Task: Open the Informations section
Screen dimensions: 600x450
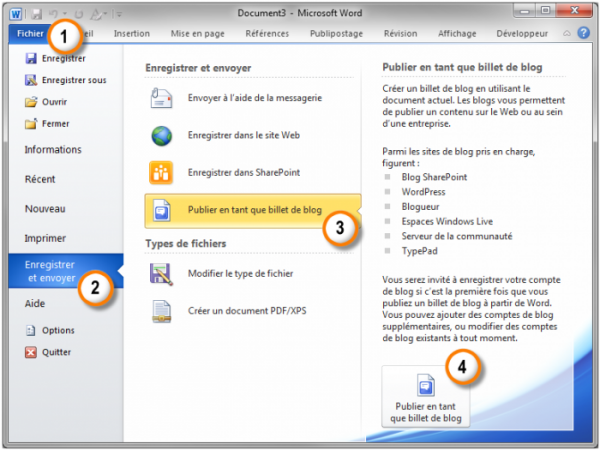Action: [x=53, y=150]
